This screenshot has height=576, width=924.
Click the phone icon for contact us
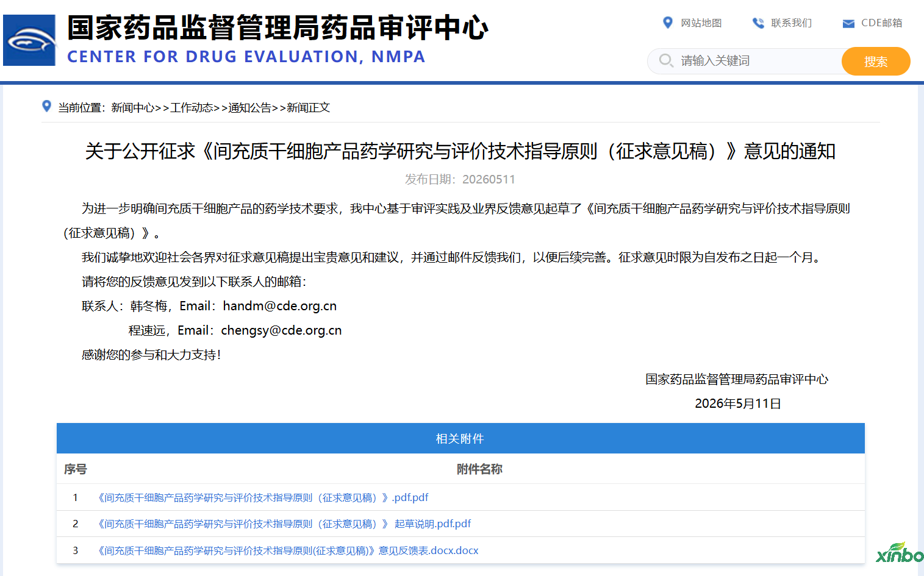point(758,23)
